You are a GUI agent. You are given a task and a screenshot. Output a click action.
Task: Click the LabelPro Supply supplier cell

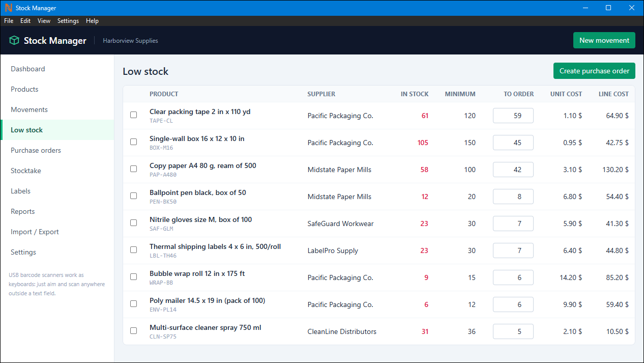333,250
